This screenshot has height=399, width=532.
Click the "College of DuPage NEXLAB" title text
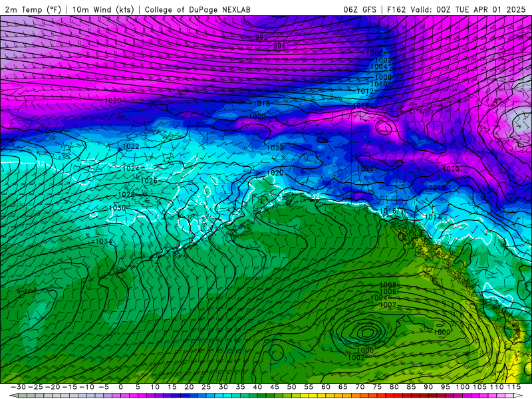coord(198,9)
